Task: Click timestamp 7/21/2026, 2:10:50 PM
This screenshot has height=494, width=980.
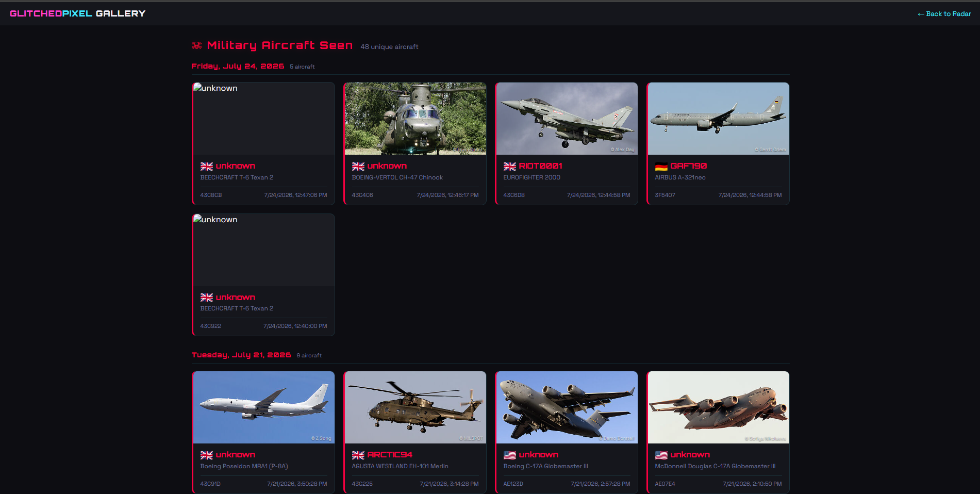Action: point(752,484)
